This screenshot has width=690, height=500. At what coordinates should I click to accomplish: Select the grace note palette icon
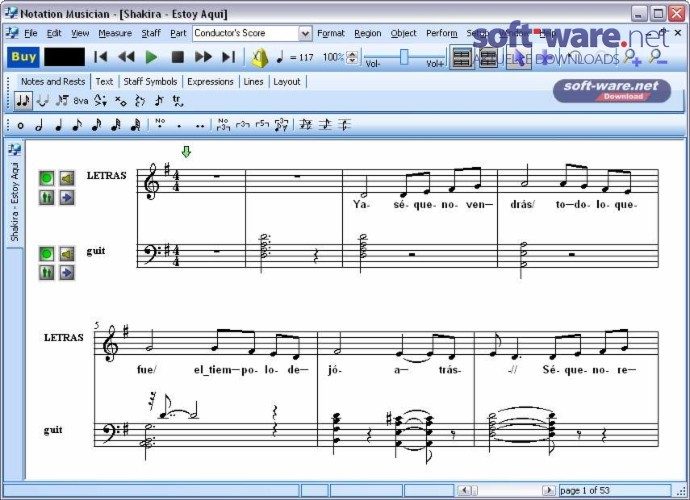coord(159,101)
